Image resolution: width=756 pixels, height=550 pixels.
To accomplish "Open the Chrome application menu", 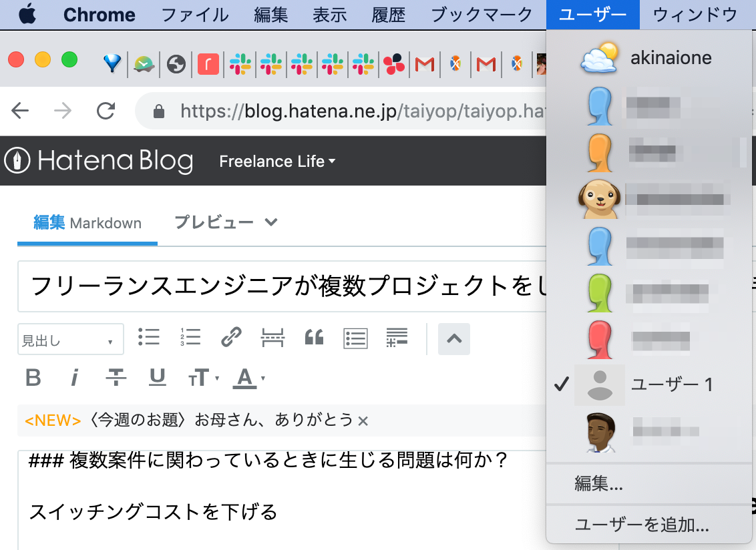I will (x=100, y=15).
